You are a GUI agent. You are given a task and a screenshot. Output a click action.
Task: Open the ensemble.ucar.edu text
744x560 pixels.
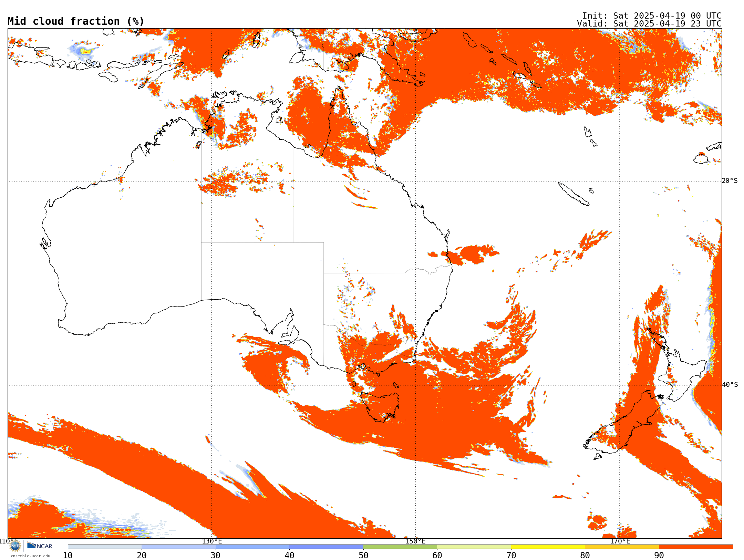pos(30,556)
